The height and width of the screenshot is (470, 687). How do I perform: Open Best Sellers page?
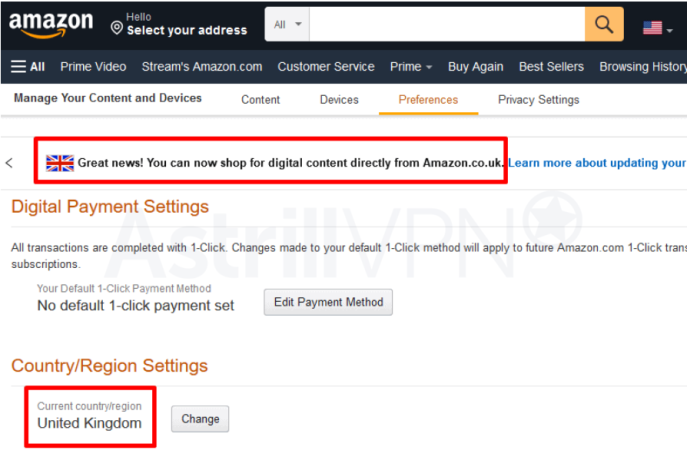[551, 67]
